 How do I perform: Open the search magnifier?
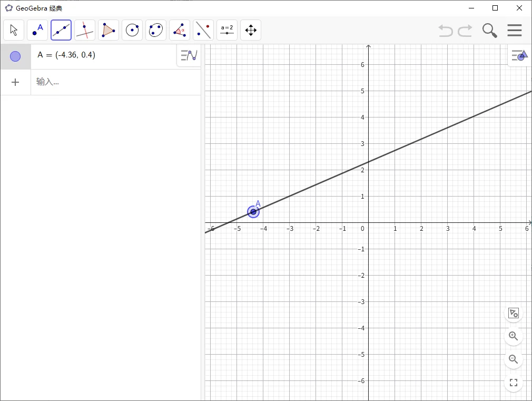tap(489, 31)
